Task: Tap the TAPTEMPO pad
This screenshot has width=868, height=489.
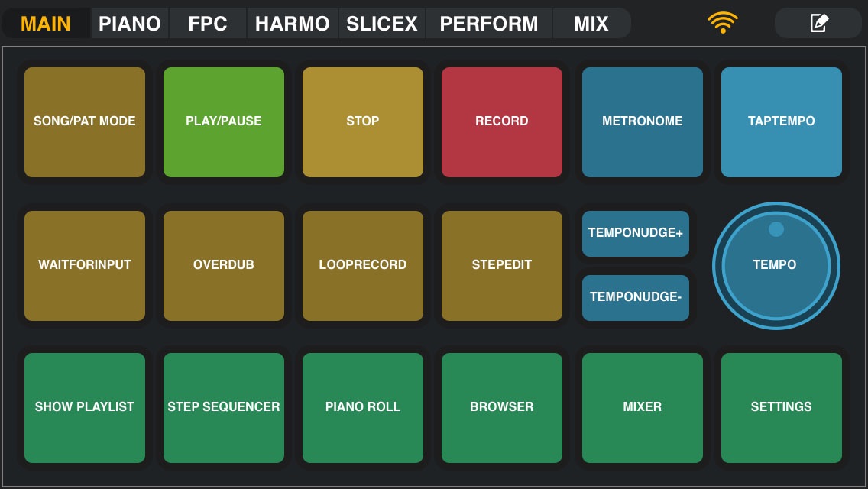Action: 782,121
